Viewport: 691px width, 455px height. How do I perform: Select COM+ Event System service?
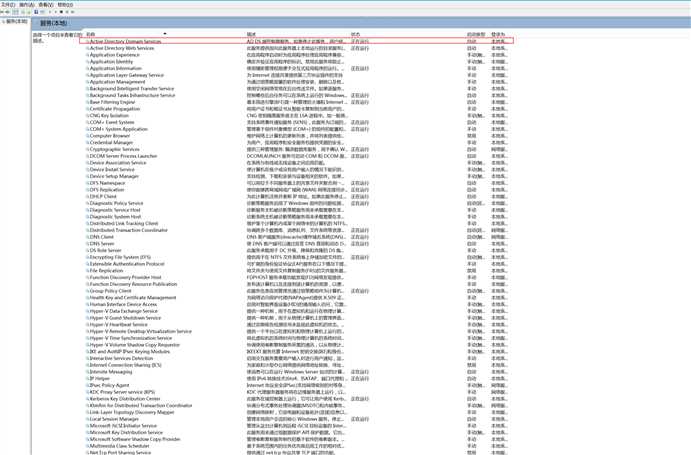(112, 122)
